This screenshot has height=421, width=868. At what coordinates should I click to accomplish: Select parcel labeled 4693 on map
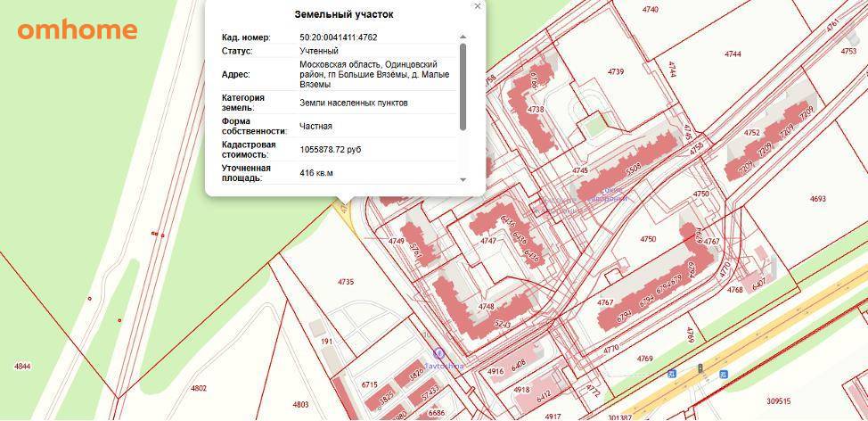click(818, 199)
